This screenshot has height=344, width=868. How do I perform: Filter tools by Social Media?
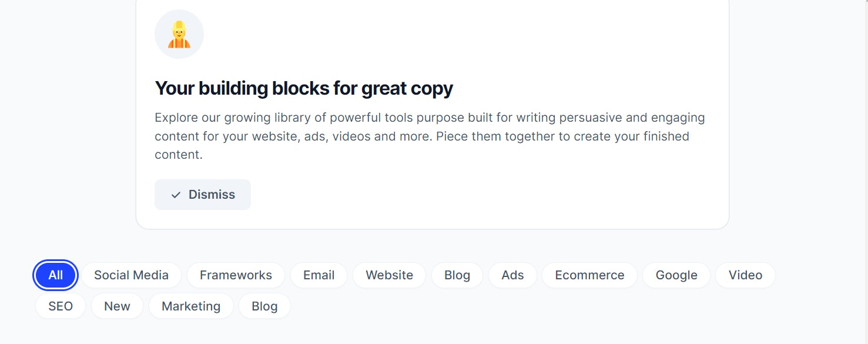[131, 275]
